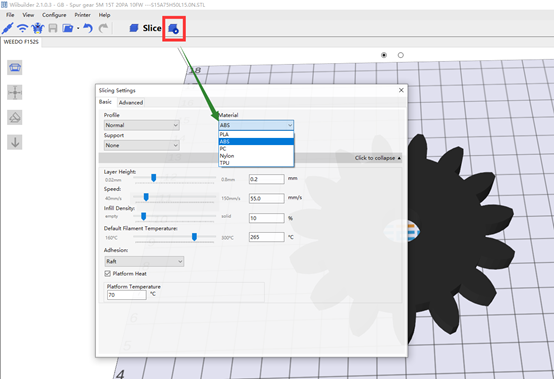Click the WiFi connection icon
Image resolution: width=554 pixels, height=379 pixels.
(x=23, y=28)
